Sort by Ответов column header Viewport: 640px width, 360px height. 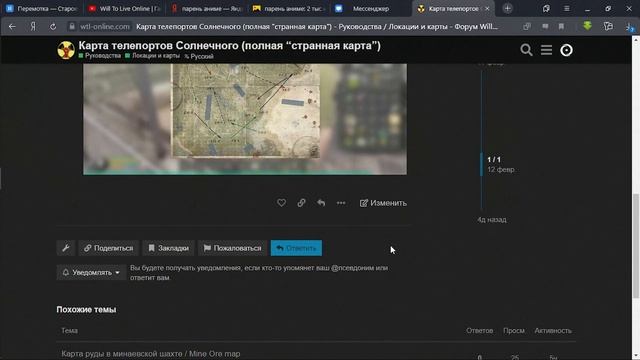tap(480, 331)
